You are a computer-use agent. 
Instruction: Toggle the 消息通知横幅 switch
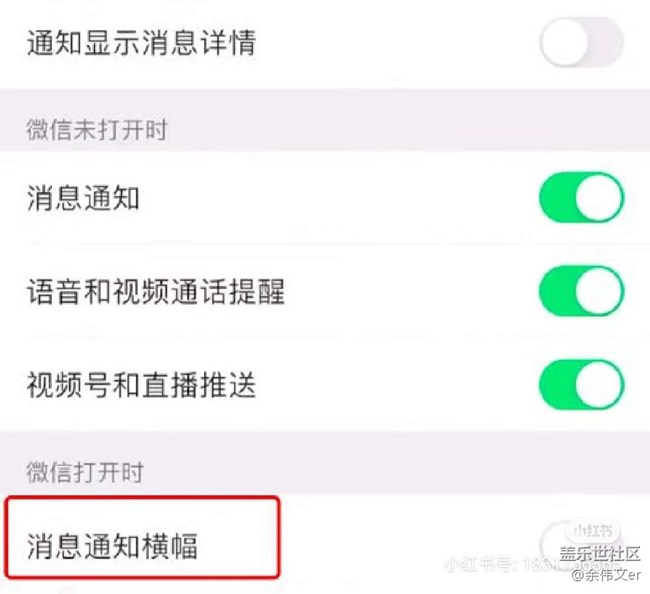(582, 545)
